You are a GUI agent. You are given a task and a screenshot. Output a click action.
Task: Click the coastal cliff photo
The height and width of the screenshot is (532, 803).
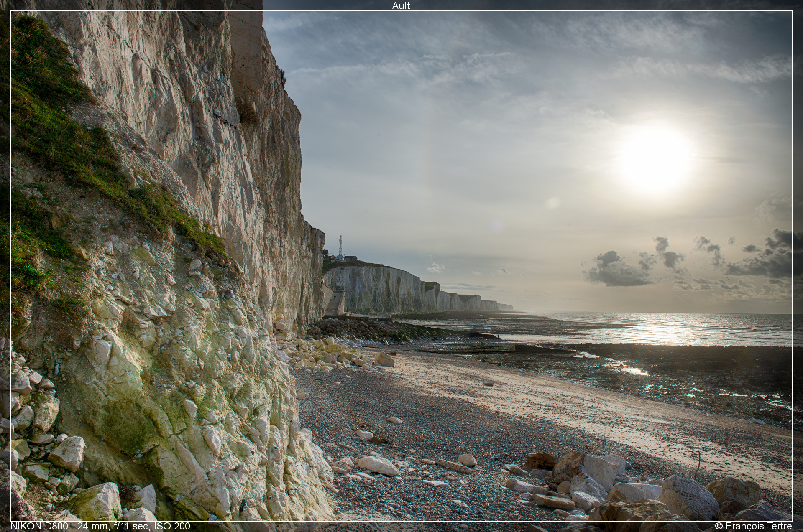pos(401,266)
